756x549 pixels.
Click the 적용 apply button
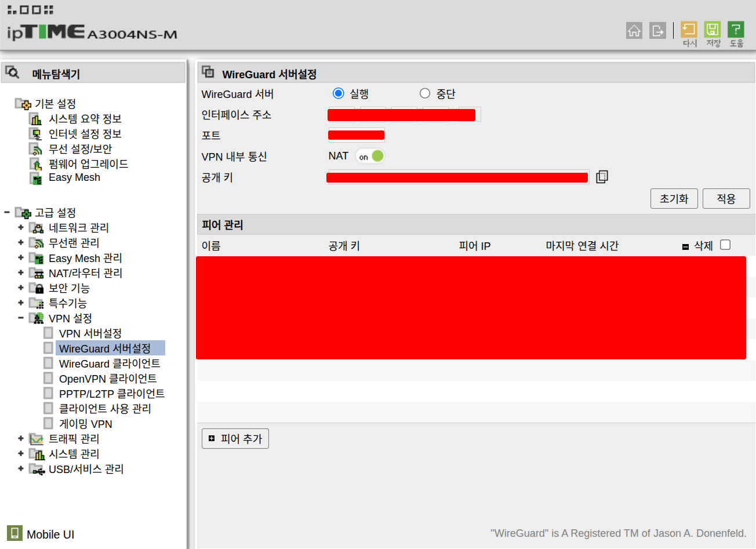click(x=726, y=198)
